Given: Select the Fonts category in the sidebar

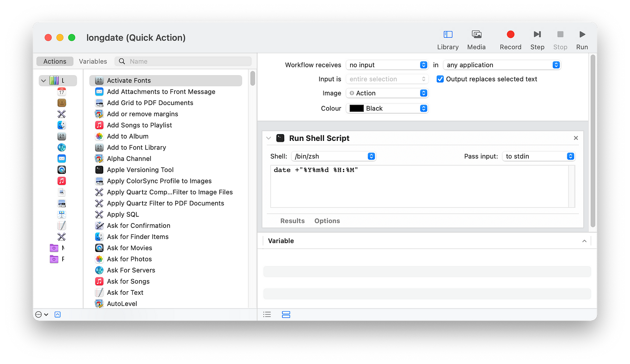Looking at the screenshot, I should (x=62, y=137).
